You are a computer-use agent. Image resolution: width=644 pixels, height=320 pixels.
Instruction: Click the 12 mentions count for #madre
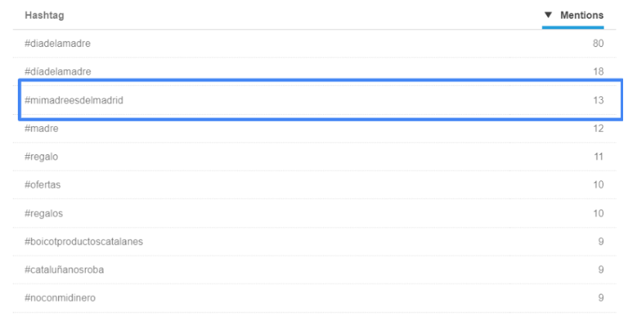(x=598, y=128)
